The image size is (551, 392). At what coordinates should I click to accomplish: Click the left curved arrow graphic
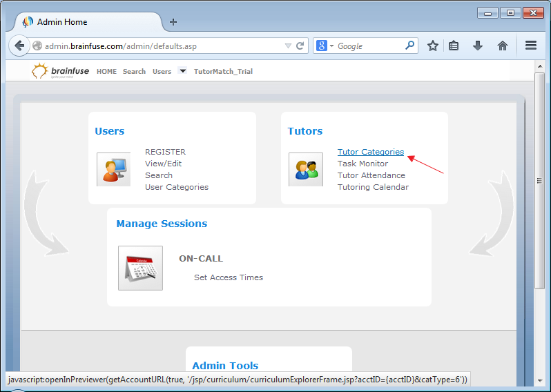click(x=46, y=213)
